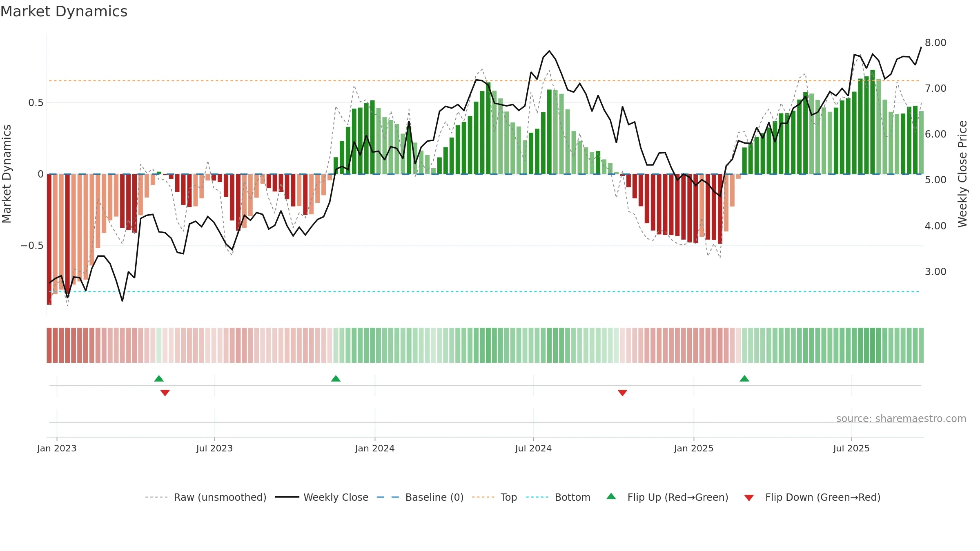Toggle the Weekly Close legend entry
Image resolution: width=980 pixels, height=551 pixels.
[x=322, y=497]
